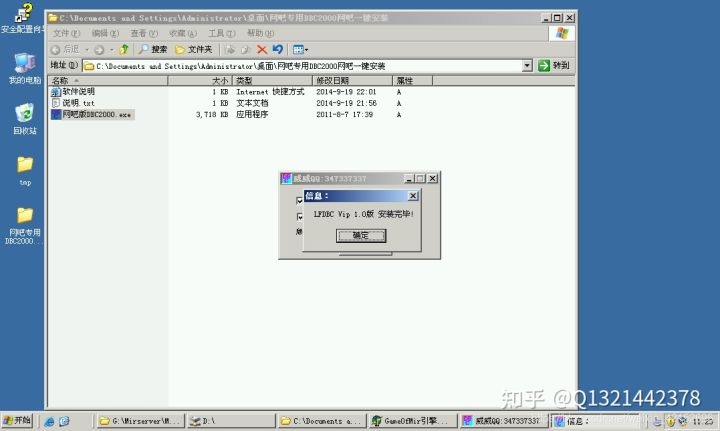720x431 pixels.
Task: Close the 信息 message dialog
Action: coord(413,196)
